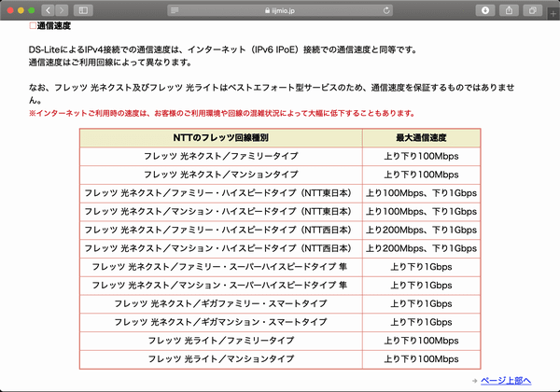
Task: Click the green fullscreen window button
Action: [32, 10]
